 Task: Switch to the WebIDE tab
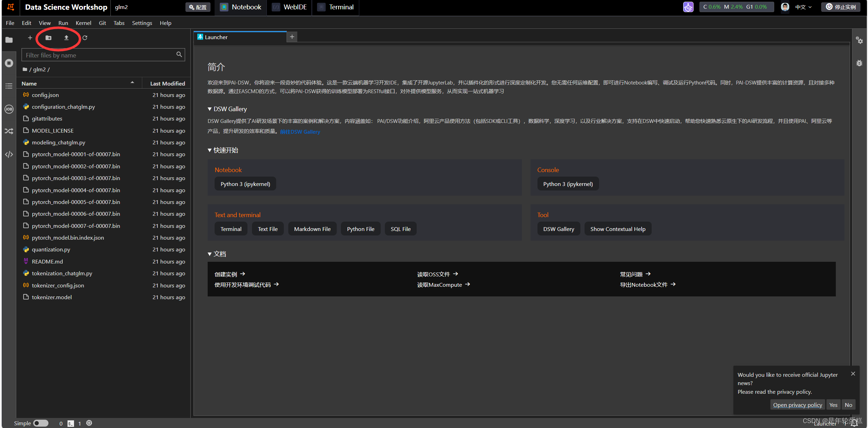tap(289, 7)
